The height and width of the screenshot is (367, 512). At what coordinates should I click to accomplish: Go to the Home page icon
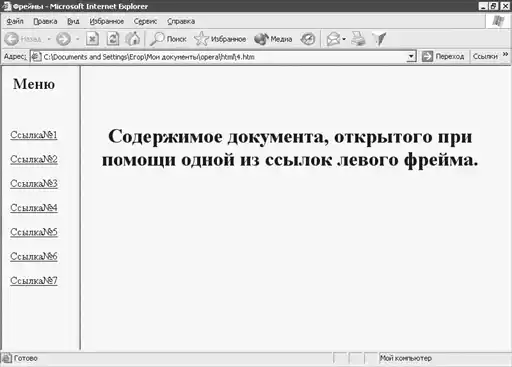tap(133, 39)
